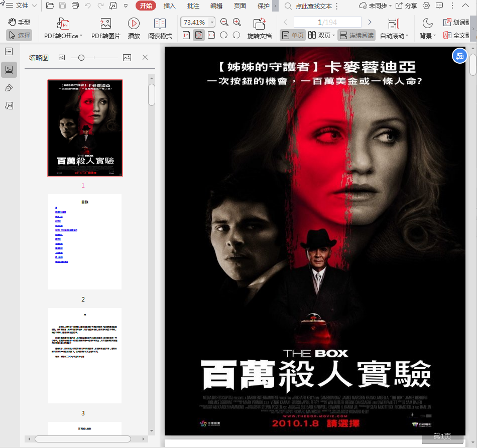The height and width of the screenshot is (448, 477).
Task: Open the file folder icon
Action: [50, 6]
